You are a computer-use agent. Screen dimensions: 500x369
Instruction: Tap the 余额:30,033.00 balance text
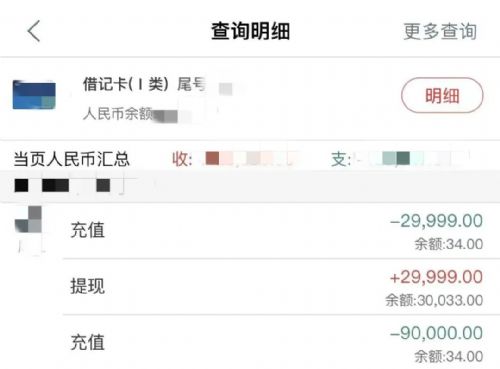(x=434, y=300)
